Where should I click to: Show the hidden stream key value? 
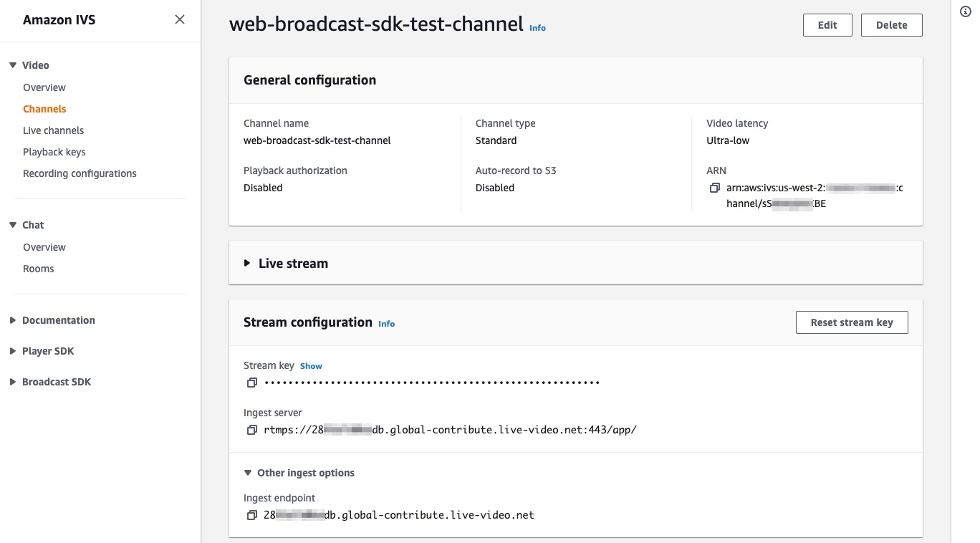[x=311, y=365]
